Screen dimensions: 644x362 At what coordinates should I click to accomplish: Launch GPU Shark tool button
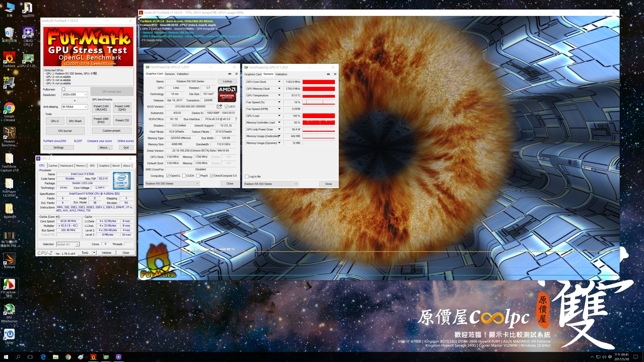pos(75,121)
